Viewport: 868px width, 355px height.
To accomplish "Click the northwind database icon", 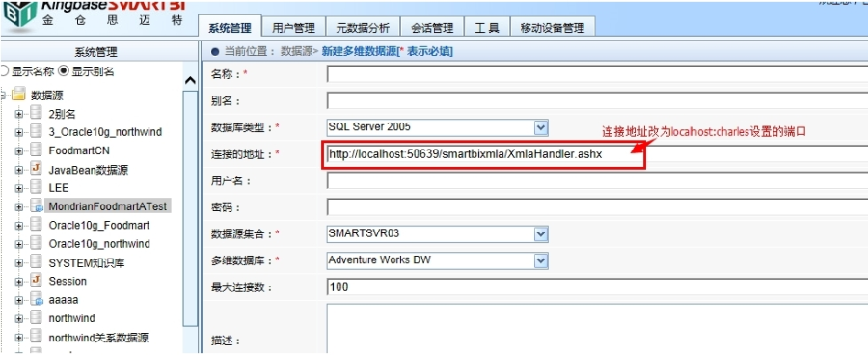I will [36, 318].
